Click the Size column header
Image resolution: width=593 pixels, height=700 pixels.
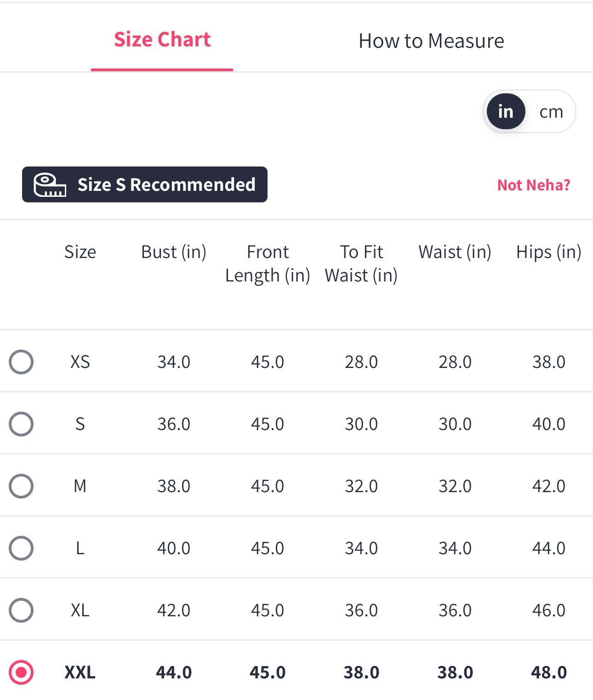[80, 252]
